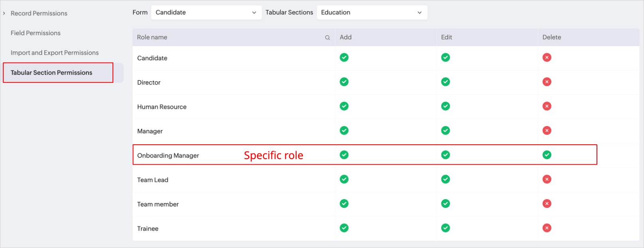Toggle Add permission for Candidate role
This screenshot has height=248, width=644.
pyautogui.click(x=344, y=57)
